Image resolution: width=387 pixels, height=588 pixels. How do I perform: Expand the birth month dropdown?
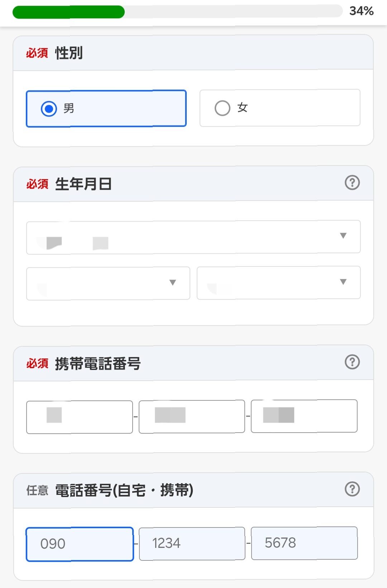[x=108, y=283]
